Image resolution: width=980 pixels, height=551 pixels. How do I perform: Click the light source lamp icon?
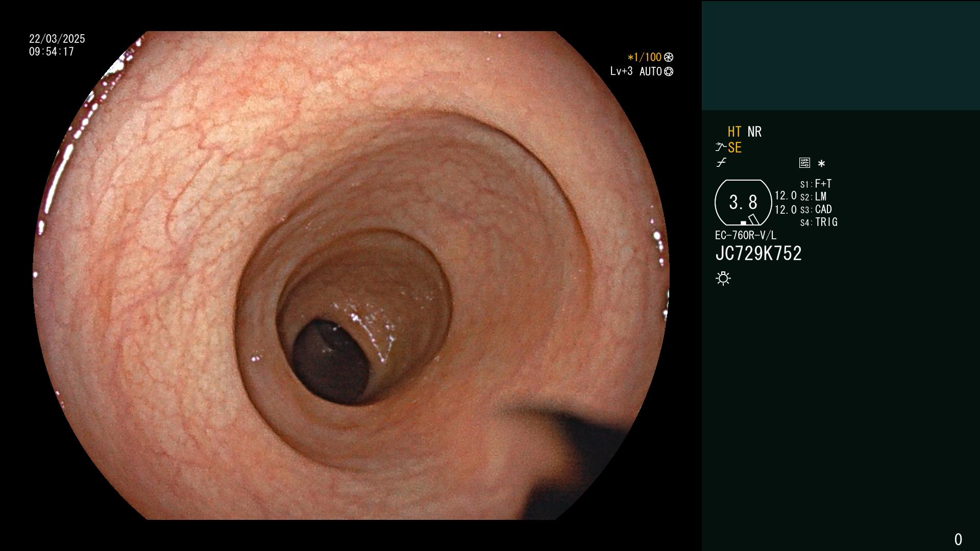723,278
